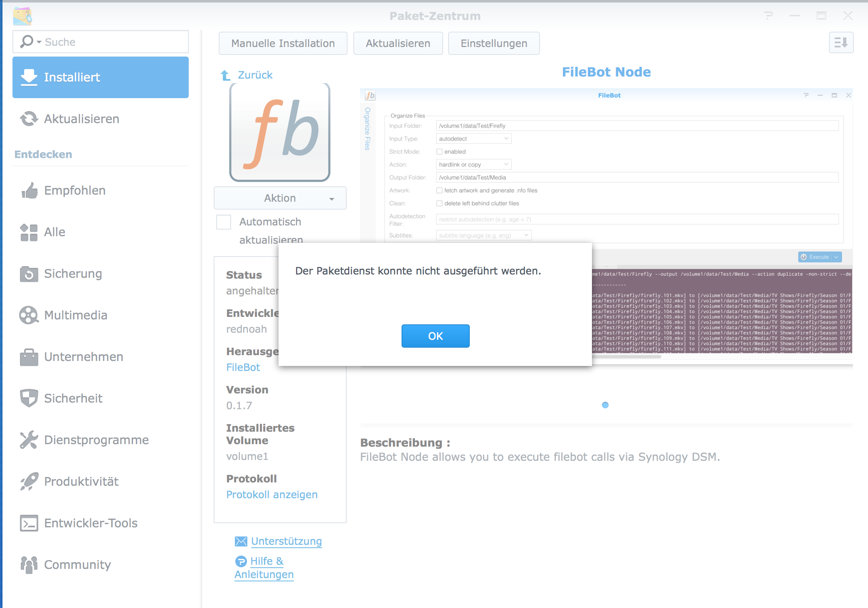Click the Paket-Zentrum app logo icon
The image size is (868, 608).
click(x=22, y=16)
